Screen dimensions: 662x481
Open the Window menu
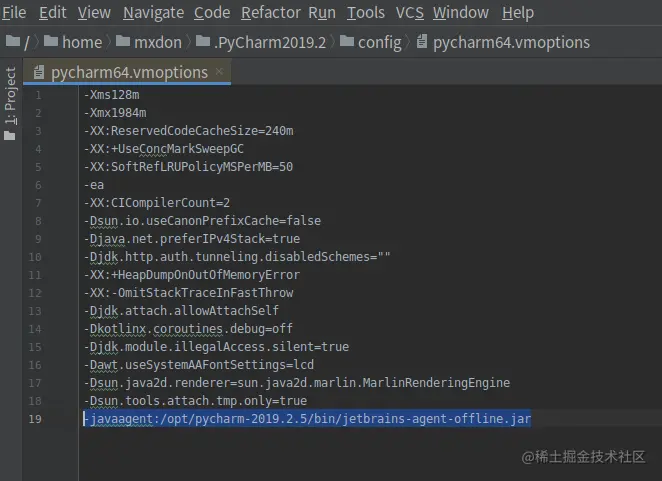(x=461, y=13)
